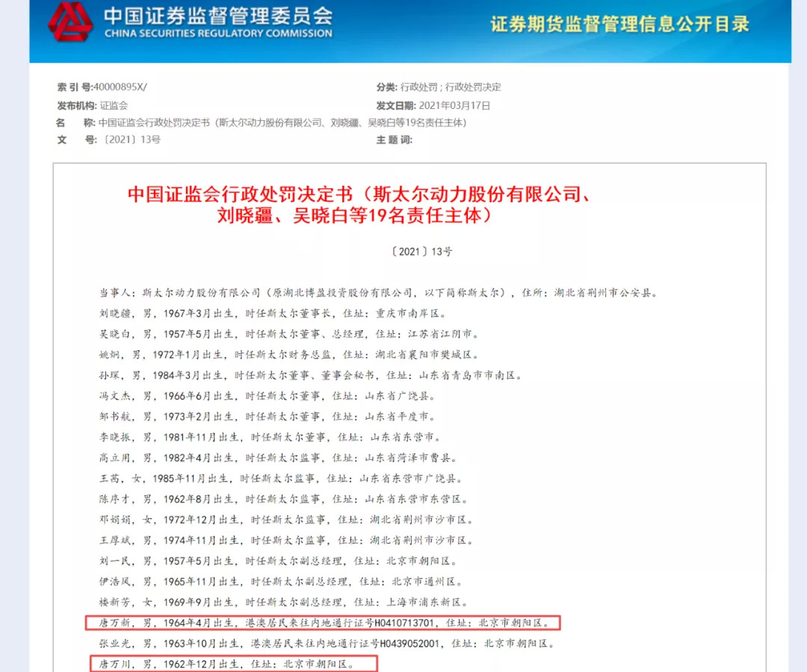Click the 发布机构 证监会 field
Screen dimensions: 807x672
point(93,105)
